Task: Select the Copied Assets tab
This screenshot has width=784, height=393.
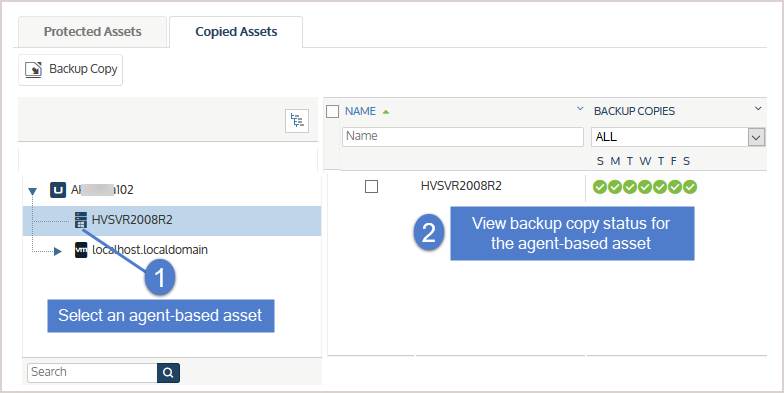Action: click(236, 32)
